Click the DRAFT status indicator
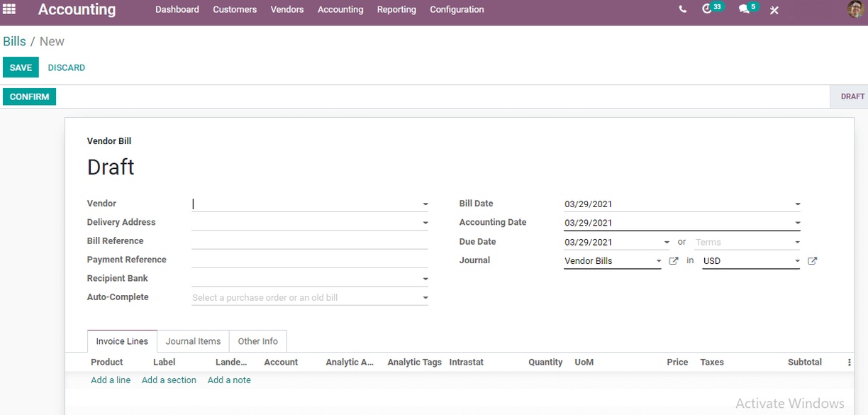This screenshot has height=415, width=868. [852, 96]
